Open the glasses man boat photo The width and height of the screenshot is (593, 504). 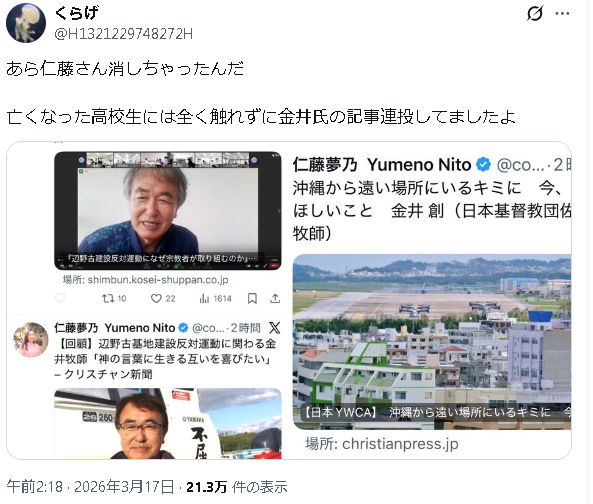click(x=168, y=423)
